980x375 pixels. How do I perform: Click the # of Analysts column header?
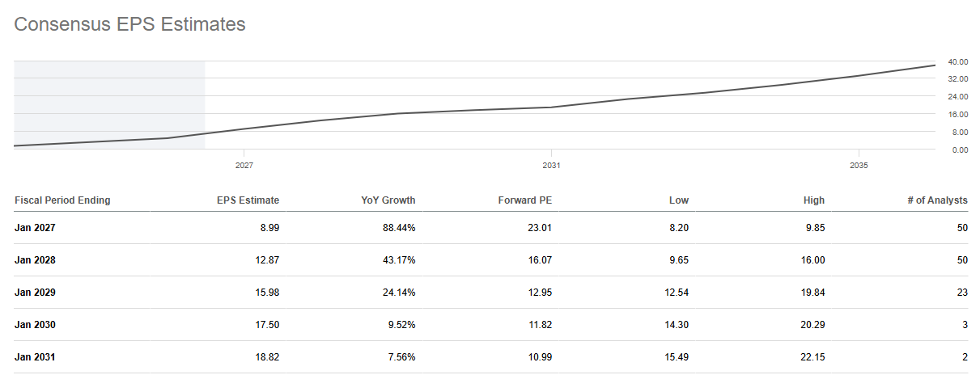[935, 200]
